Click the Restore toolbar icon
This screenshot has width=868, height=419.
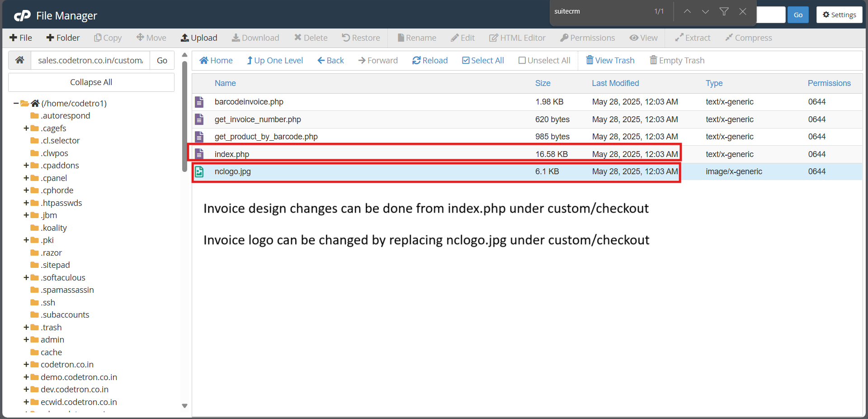(x=346, y=38)
